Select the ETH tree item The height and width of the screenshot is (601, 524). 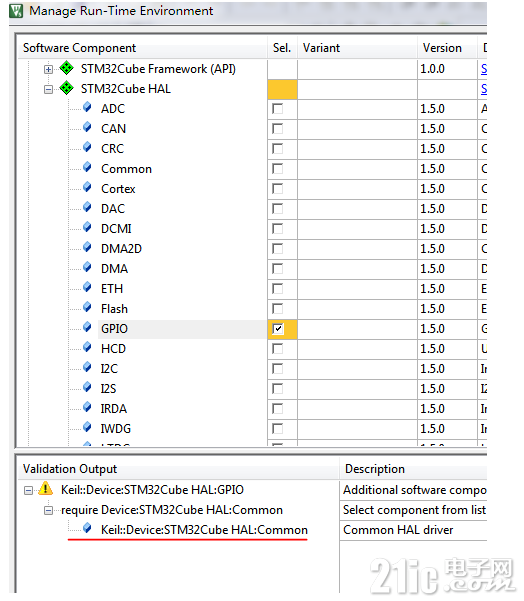112,289
